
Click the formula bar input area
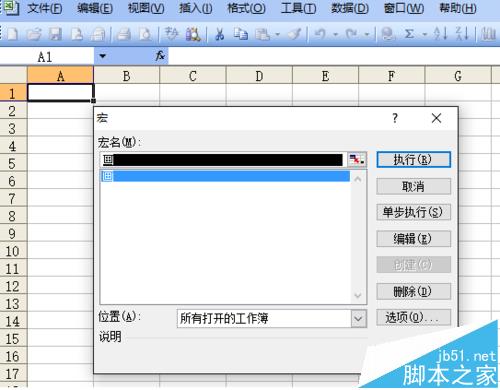[x=334, y=56]
